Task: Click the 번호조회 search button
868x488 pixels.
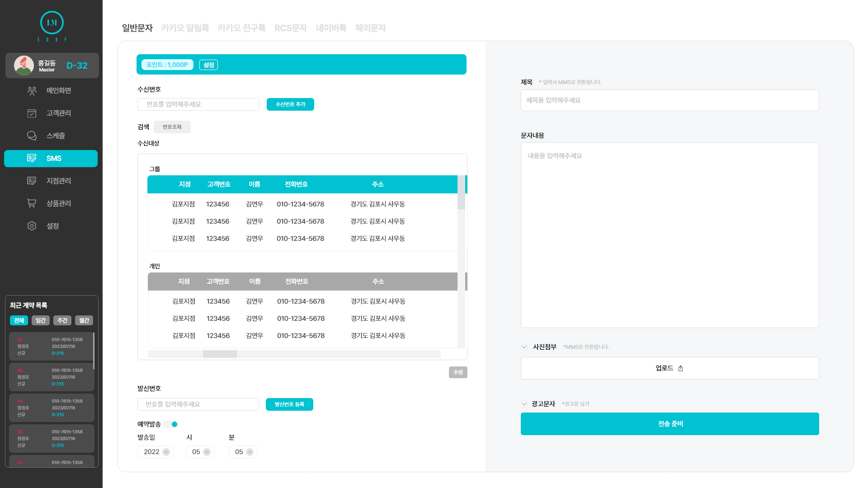Action: tap(172, 127)
